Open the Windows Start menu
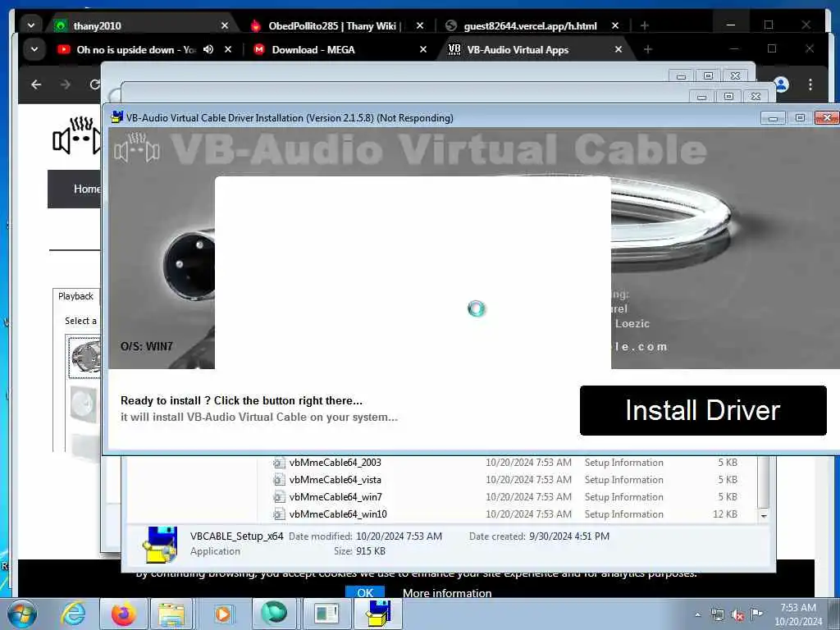Viewport: 840px width, 630px height. click(22, 614)
